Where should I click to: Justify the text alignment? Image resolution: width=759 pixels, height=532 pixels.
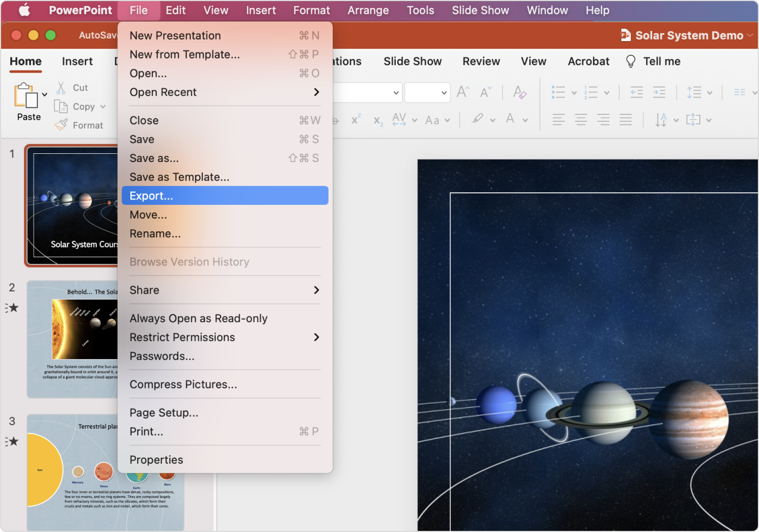coord(626,120)
